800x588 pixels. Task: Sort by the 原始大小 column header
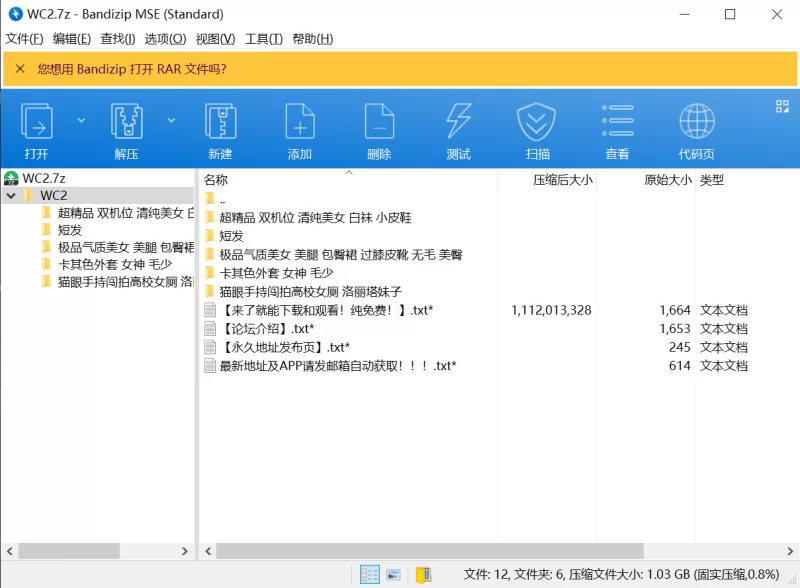[x=667, y=180]
